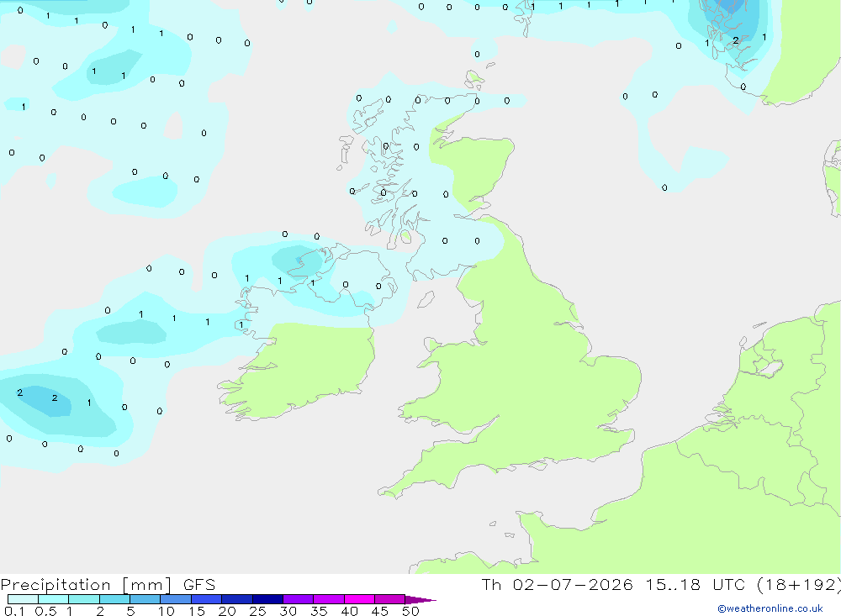Image resolution: width=841 pixels, height=616 pixels.
Task: Pick legend swatch between 20 and 25
Action: coord(237,599)
